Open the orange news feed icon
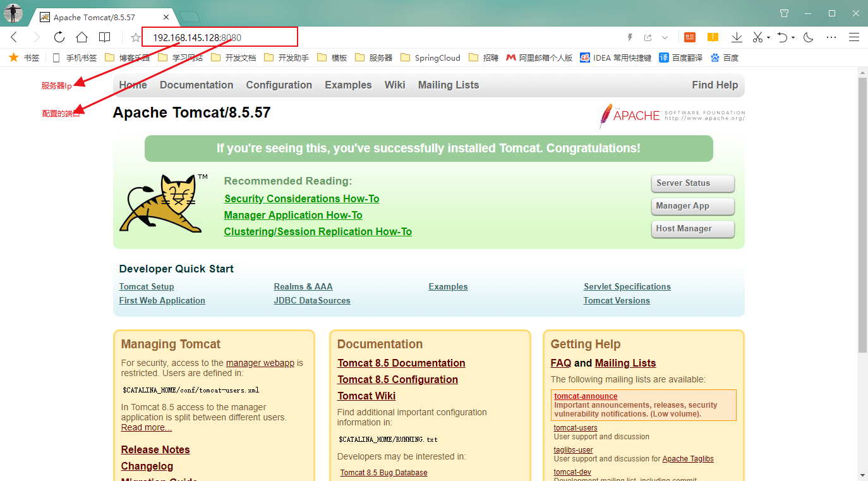Screen dimensions: 868x481 tap(690, 37)
